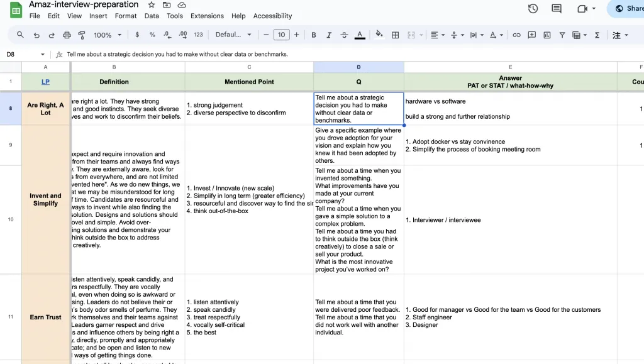Click the functions sigma icon
Screen dimensions: 644x364
[597, 35]
